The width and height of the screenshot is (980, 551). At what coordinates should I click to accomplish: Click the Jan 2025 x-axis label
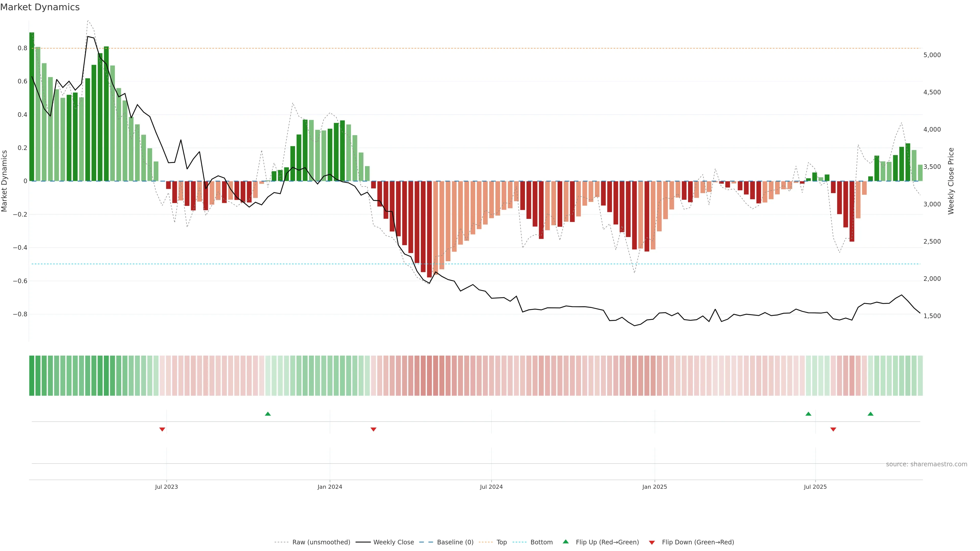(654, 487)
